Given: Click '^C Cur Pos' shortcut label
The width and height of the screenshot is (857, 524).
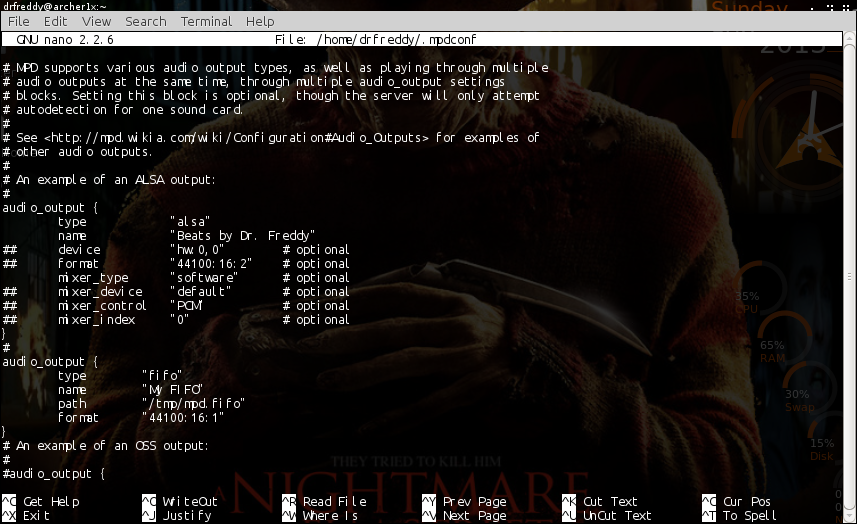Looking at the screenshot, I should coord(736,502).
